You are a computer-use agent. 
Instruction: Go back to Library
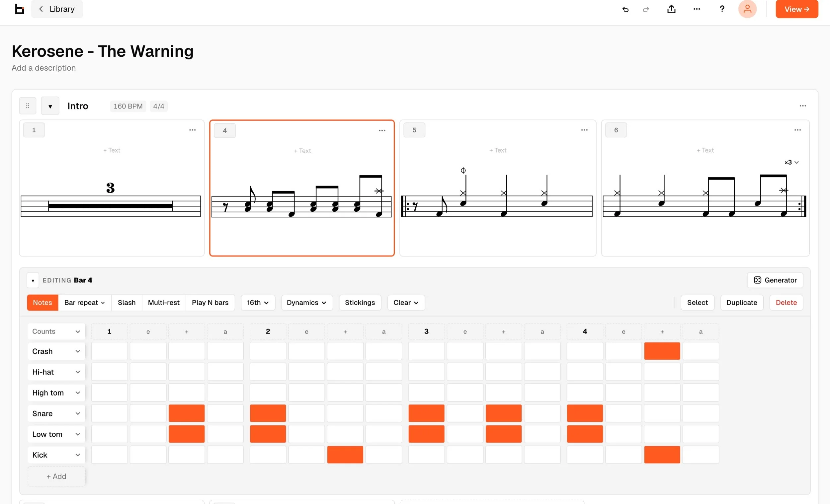coord(57,9)
